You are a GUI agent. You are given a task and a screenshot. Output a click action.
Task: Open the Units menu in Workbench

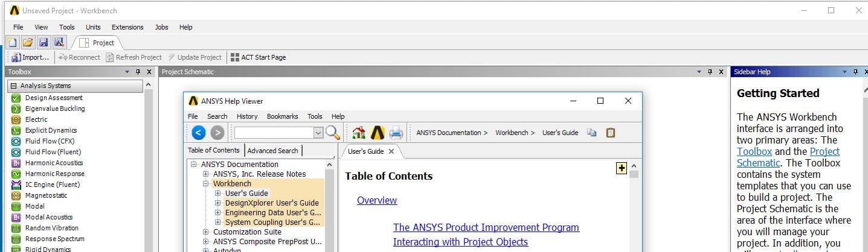click(x=93, y=27)
